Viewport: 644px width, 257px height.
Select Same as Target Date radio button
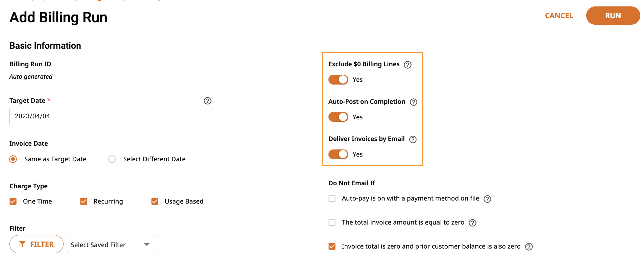pyautogui.click(x=13, y=159)
